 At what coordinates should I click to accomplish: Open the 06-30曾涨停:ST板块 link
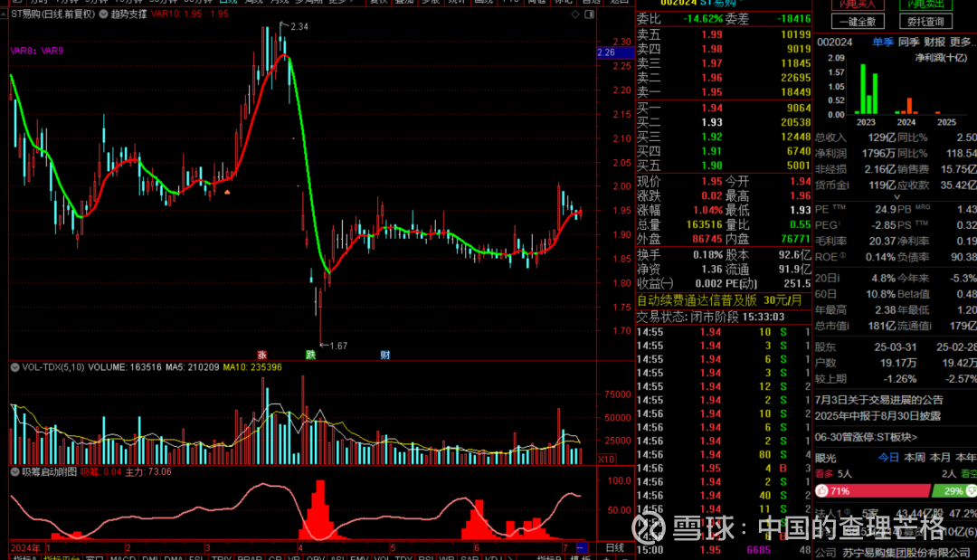click(x=866, y=437)
